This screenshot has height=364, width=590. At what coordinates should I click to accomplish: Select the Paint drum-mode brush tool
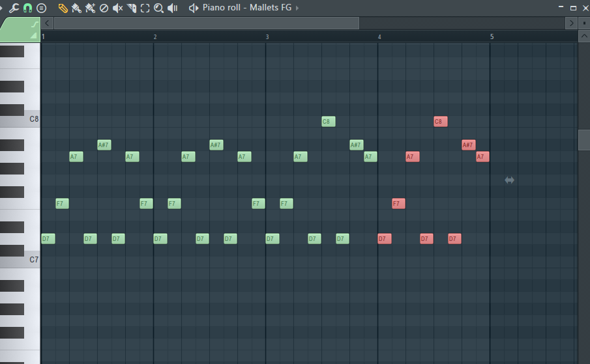click(91, 8)
